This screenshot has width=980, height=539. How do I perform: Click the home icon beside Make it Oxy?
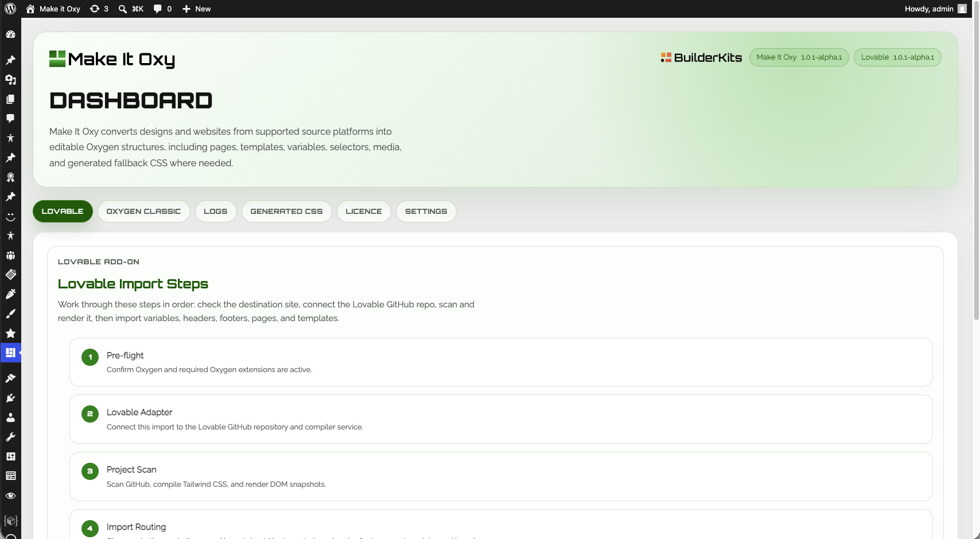pyautogui.click(x=30, y=9)
